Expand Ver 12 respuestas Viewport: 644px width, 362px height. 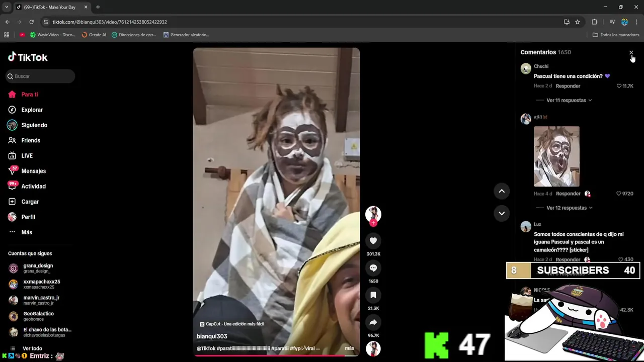[570, 208]
